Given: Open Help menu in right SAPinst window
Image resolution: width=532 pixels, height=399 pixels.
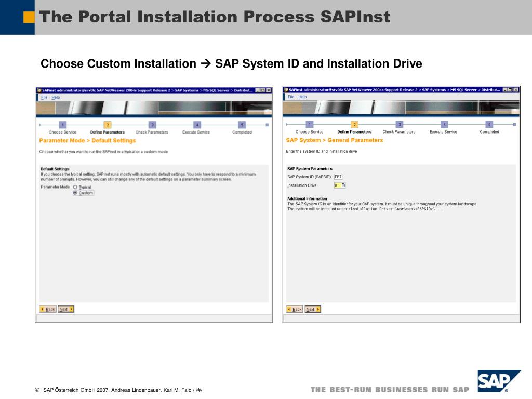Looking at the screenshot, I should [x=303, y=97].
